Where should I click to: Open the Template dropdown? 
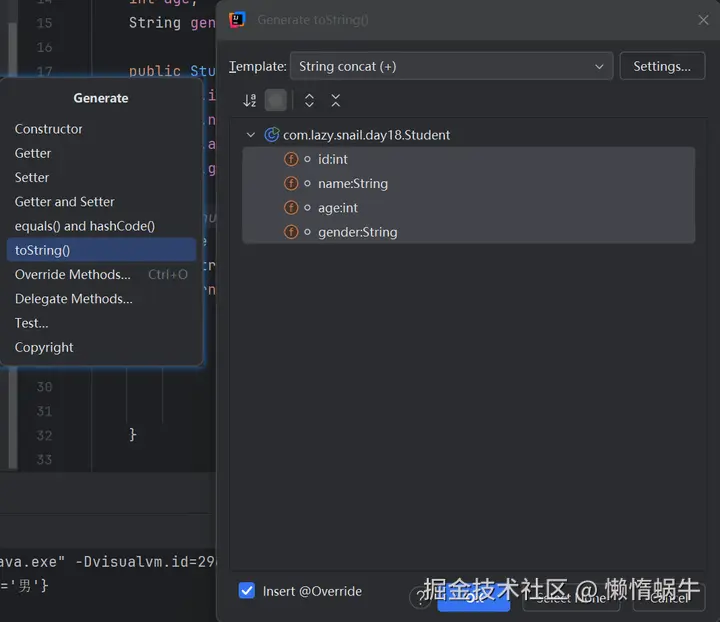point(451,67)
